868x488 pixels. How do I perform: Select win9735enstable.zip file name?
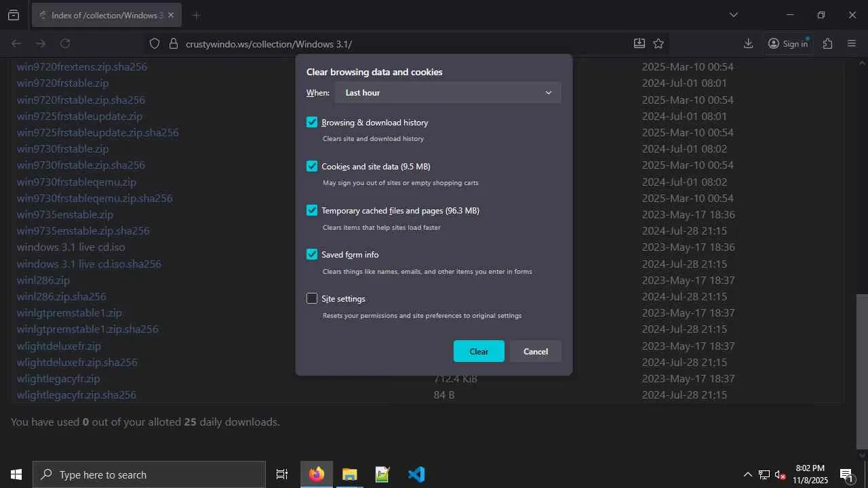65,215
